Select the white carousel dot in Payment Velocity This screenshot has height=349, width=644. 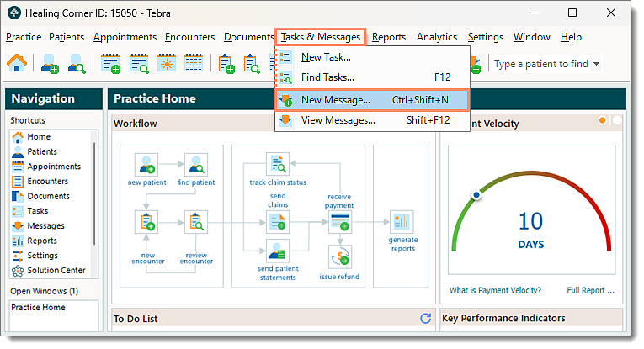pyautogui.click(x=616, y=120)
